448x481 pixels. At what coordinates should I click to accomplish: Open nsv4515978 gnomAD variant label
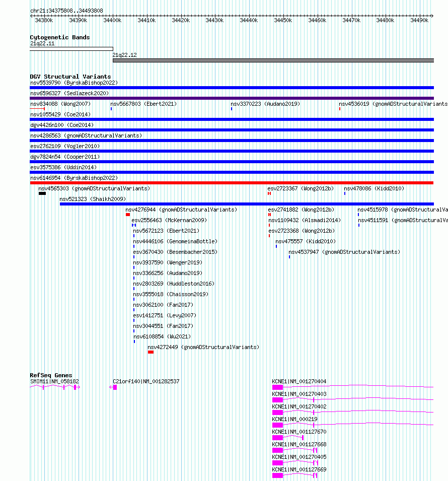point(403,210)
